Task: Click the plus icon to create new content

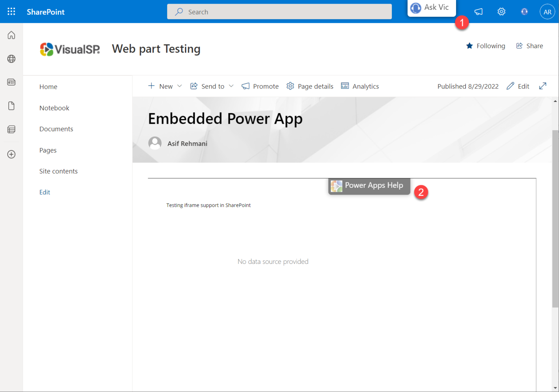Action: click(x=11, y=154)
